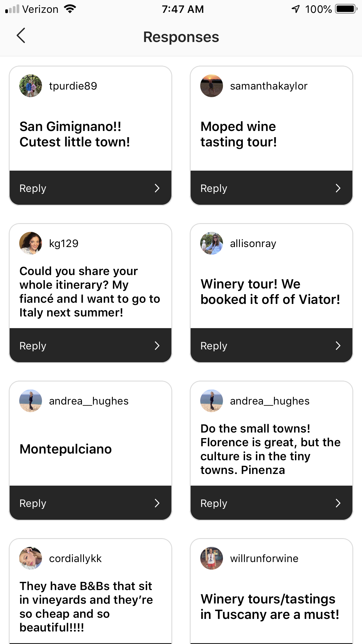Screen dimensions: 362x644
Task: Tap the Wi-Fi icon in status bar
Action: click(70, 9)
